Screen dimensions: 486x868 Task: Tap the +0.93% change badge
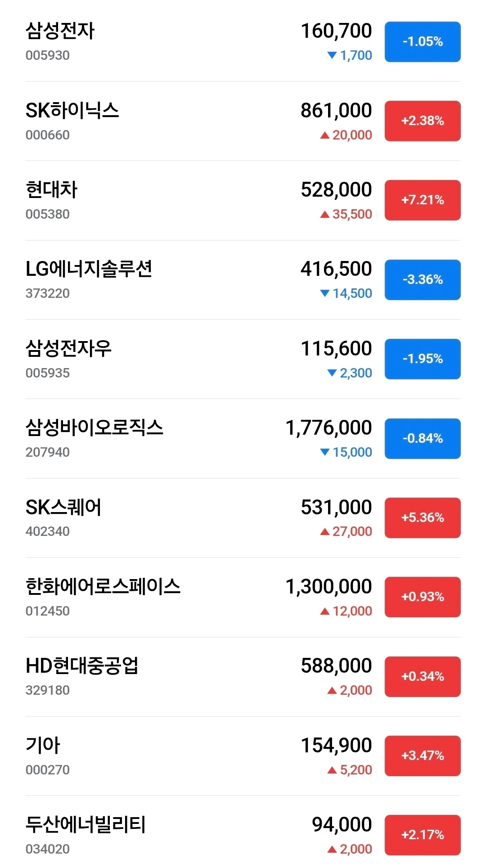click(x=423, y=597)
